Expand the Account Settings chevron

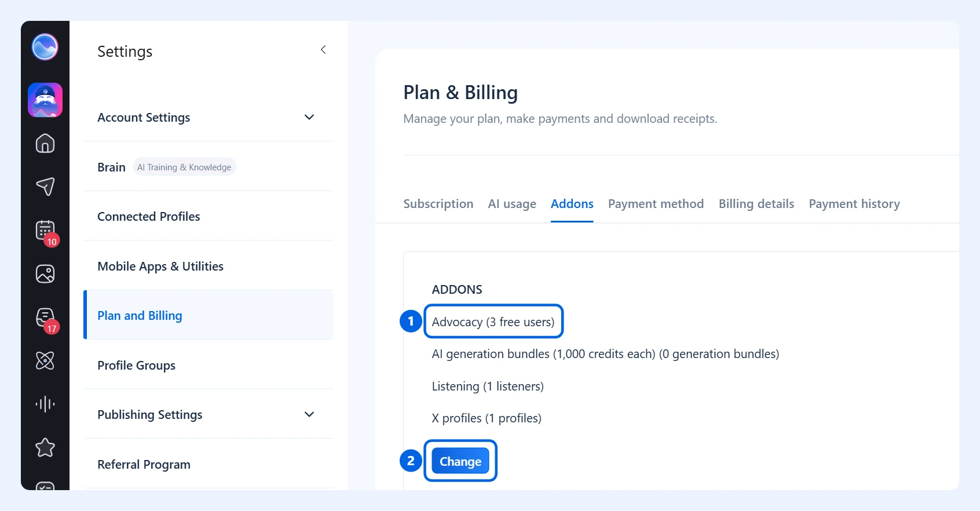coord(309,117)
